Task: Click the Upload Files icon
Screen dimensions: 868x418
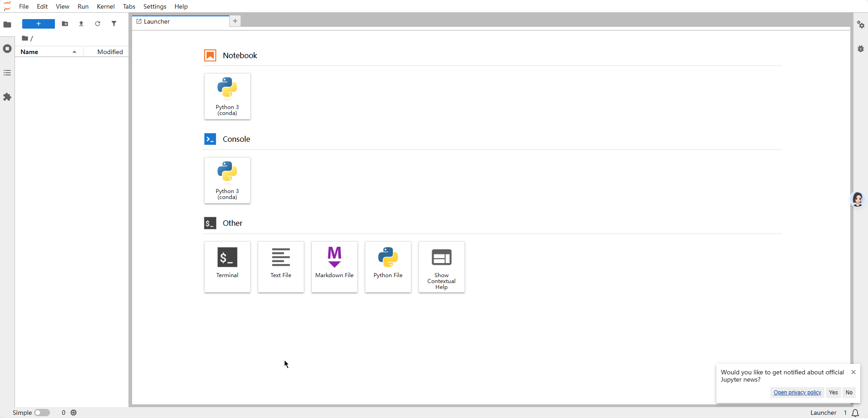Action: point(81,24)
